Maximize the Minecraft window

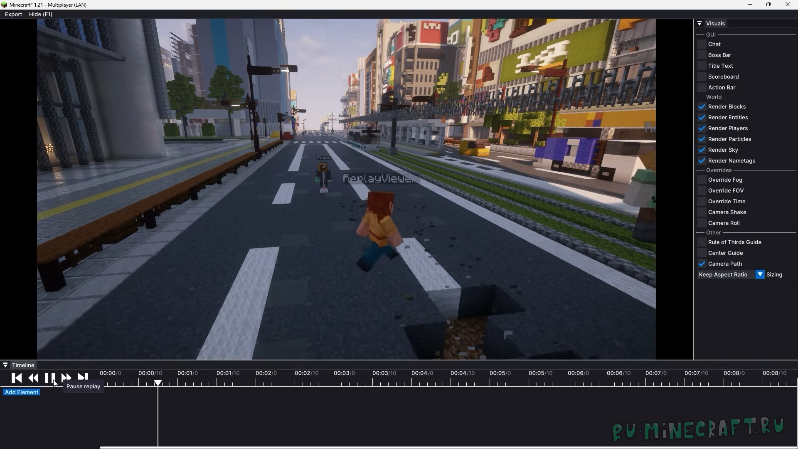point(768,5)
